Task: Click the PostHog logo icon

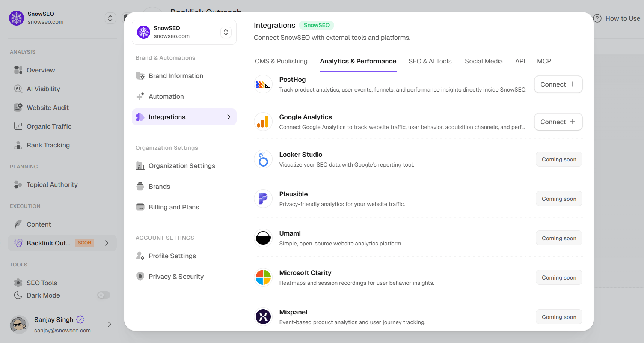Action: coord(263,84)
